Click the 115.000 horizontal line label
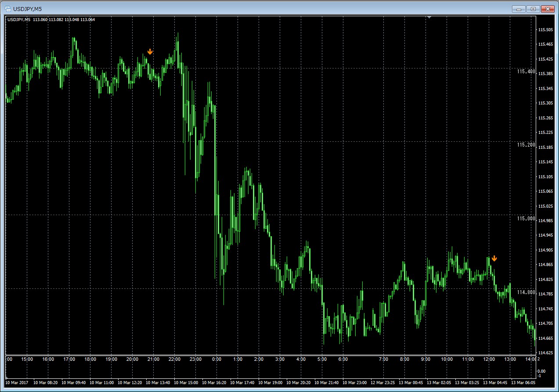 pyautogui.click(x=526, y=218)
